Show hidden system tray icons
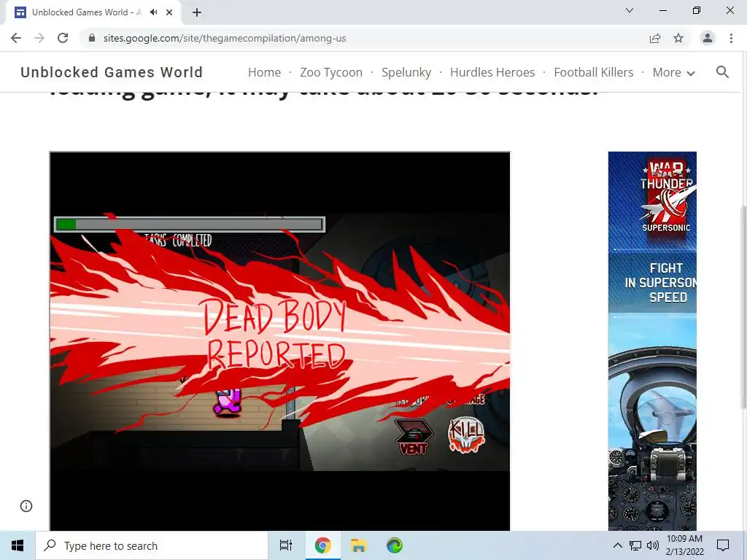The image size is (747, 560). click(617, 545)
